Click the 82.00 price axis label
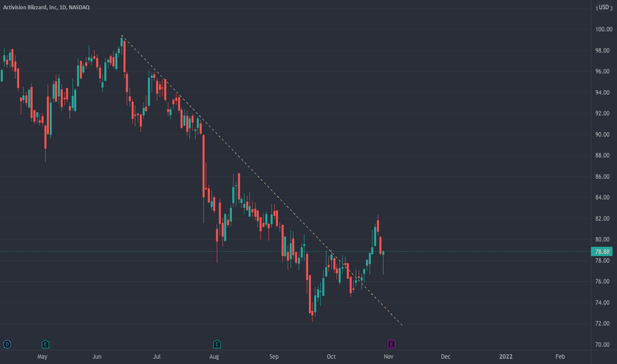This screenshot has height=364, width=617. pyautogui.click(x=602, y=218)
